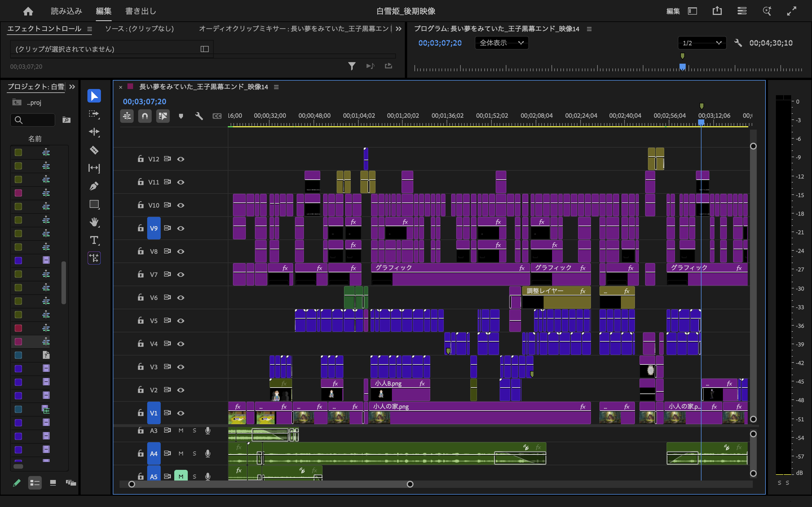
Task: Select the Pen tool
Action: click(x=94, y=186)
